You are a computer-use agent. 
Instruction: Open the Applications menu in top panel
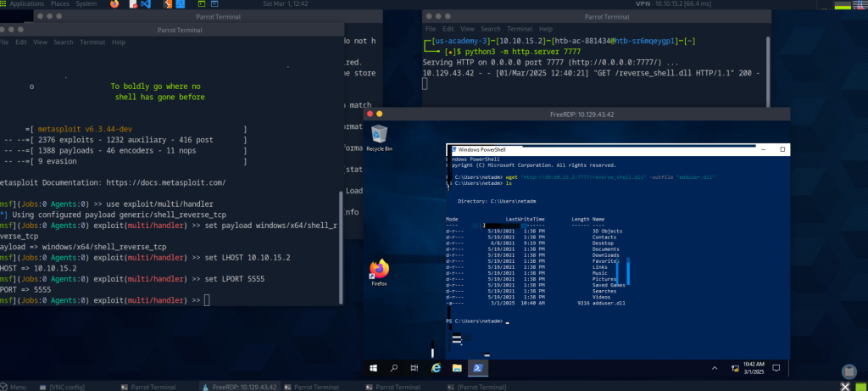(x=27, y=4)
